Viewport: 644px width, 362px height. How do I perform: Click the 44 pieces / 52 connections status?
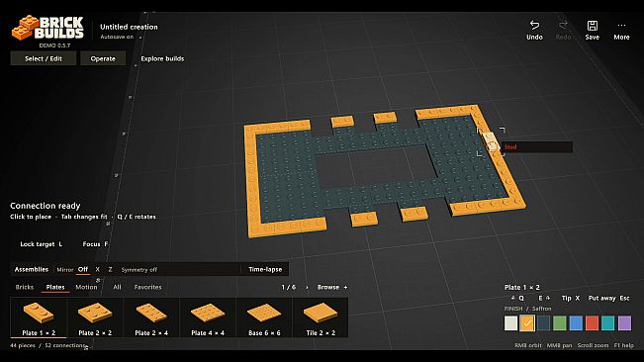click(x=47, y=345)
